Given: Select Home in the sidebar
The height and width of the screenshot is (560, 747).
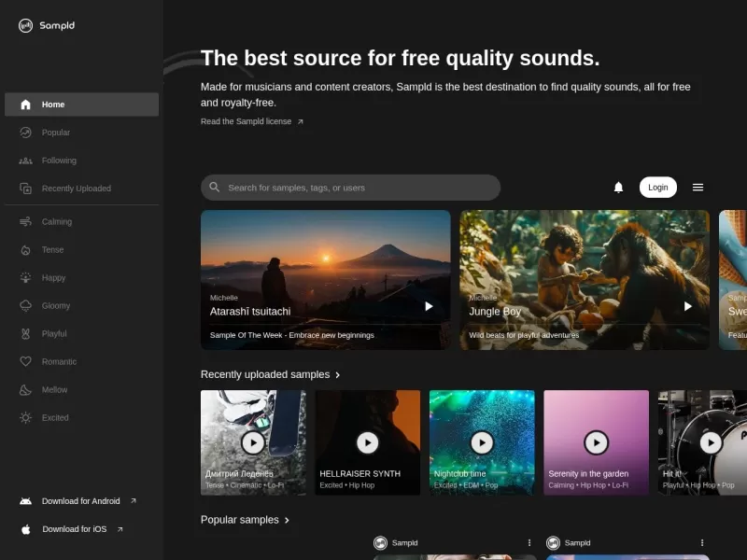Looking at the screenshot, I should tap(81, 105).
